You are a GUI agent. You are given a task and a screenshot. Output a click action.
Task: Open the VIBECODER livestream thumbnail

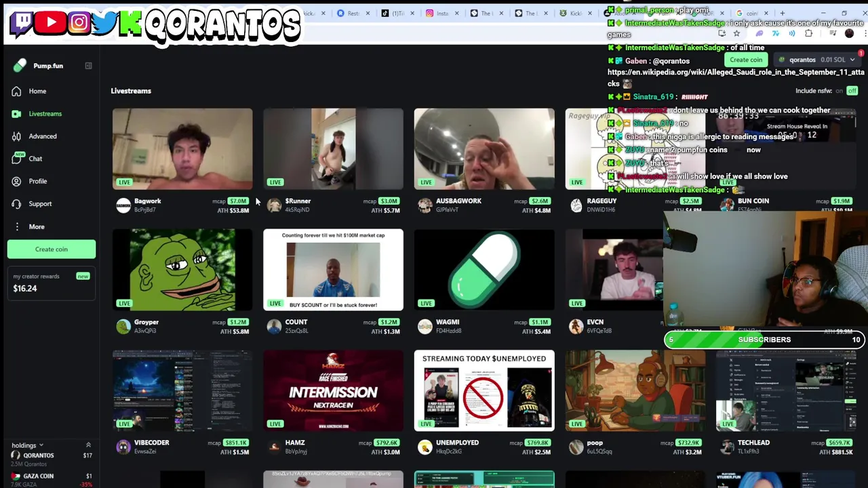tap(182, 390)
